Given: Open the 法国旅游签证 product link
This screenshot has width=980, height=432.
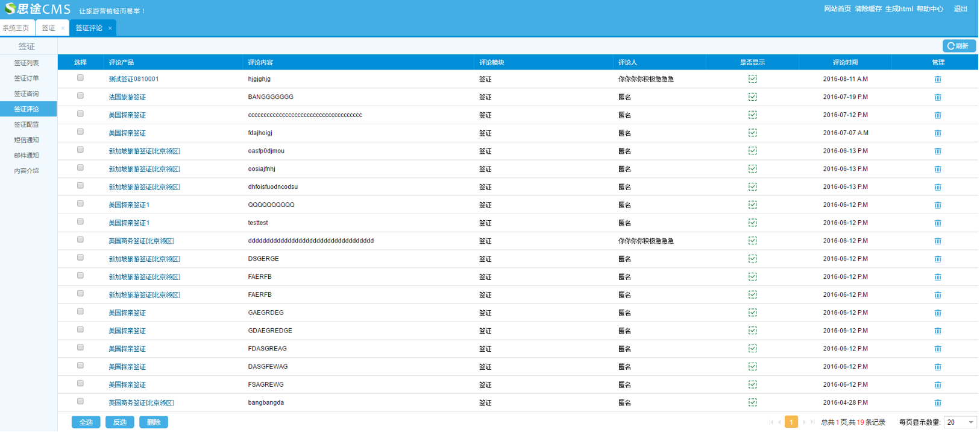Looking at the screenshot, I should click(x=127, y=97).
